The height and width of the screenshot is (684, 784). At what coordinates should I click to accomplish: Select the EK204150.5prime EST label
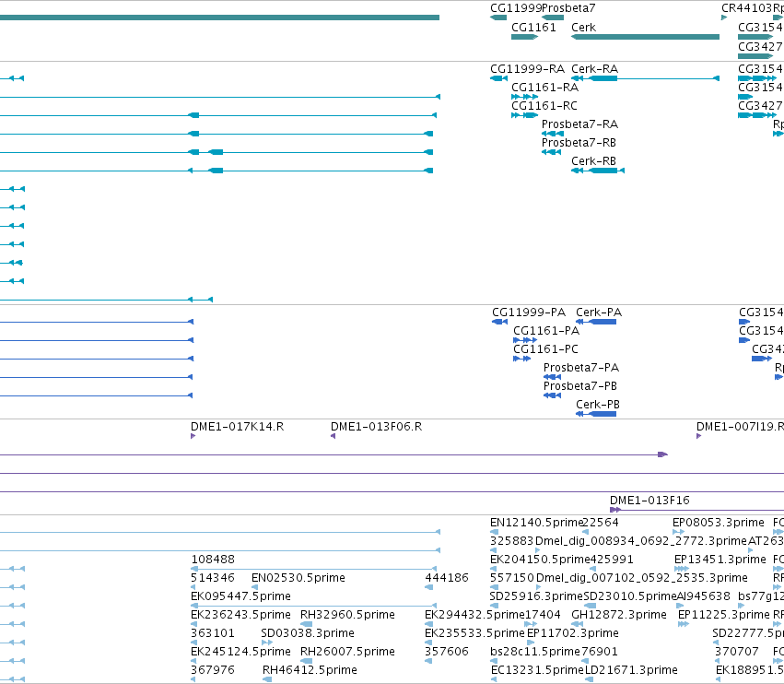coord(540,560)
